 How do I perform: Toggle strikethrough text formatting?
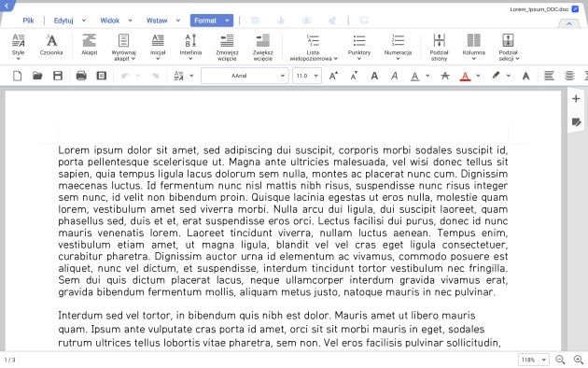(x=445, y=77)
